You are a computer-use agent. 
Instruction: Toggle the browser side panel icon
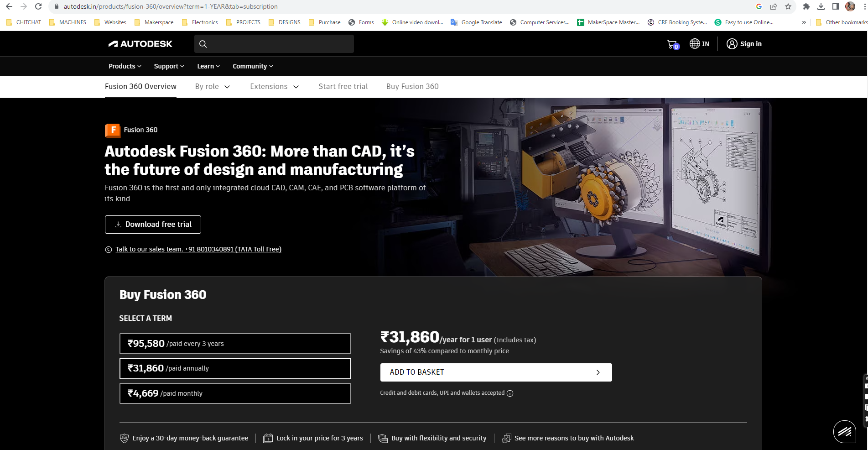click(x=836, y=6)
